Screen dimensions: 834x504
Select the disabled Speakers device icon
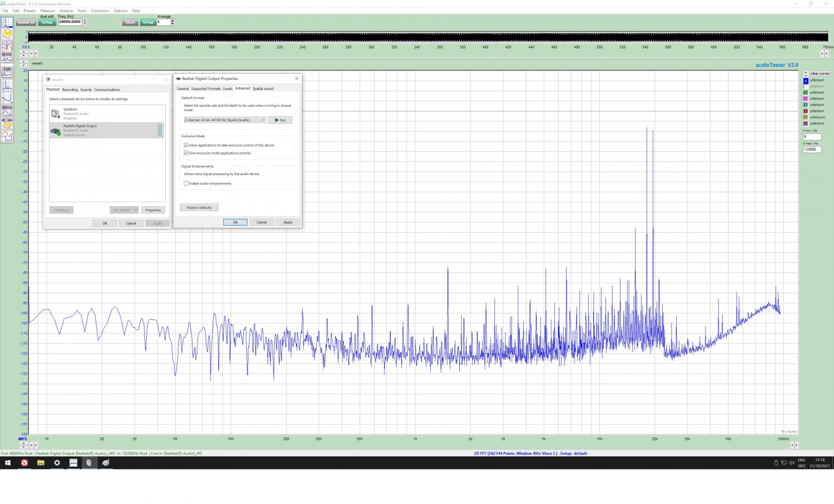click(56, 114)
